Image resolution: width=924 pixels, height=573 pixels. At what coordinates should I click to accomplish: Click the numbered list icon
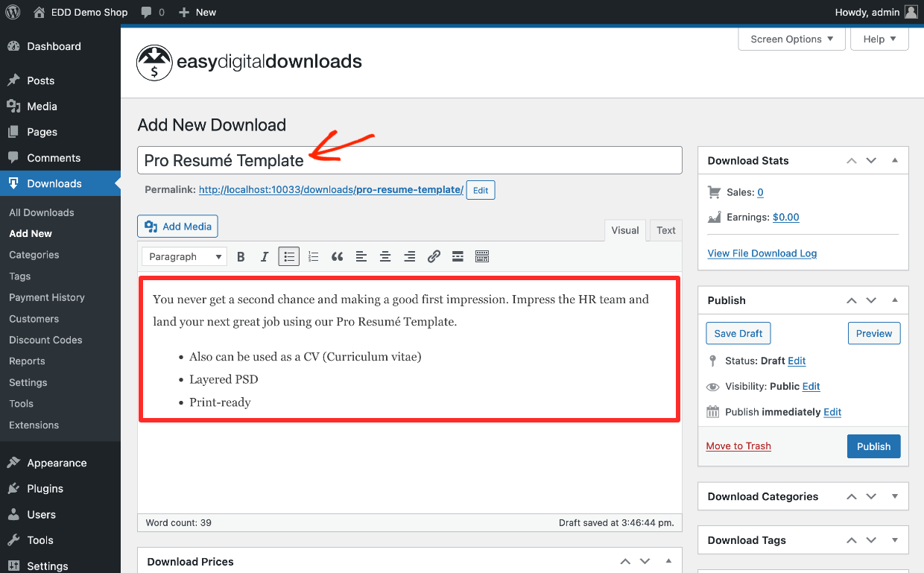tap(313, 257)
